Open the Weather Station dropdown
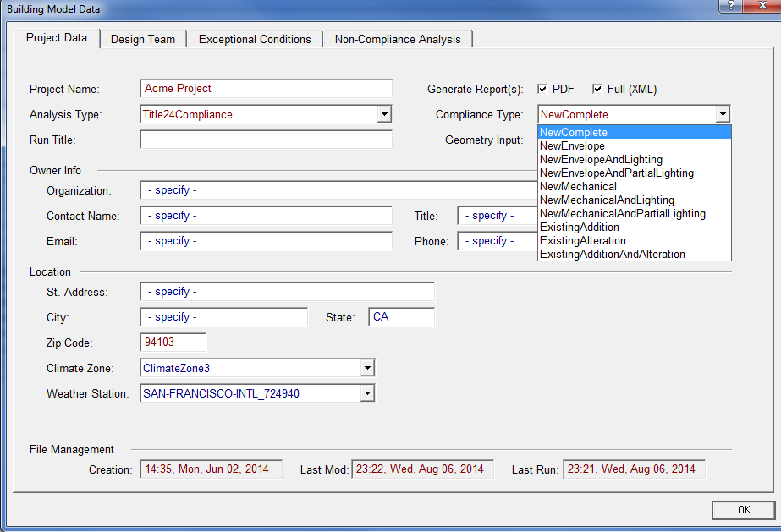 coord(367,392)
